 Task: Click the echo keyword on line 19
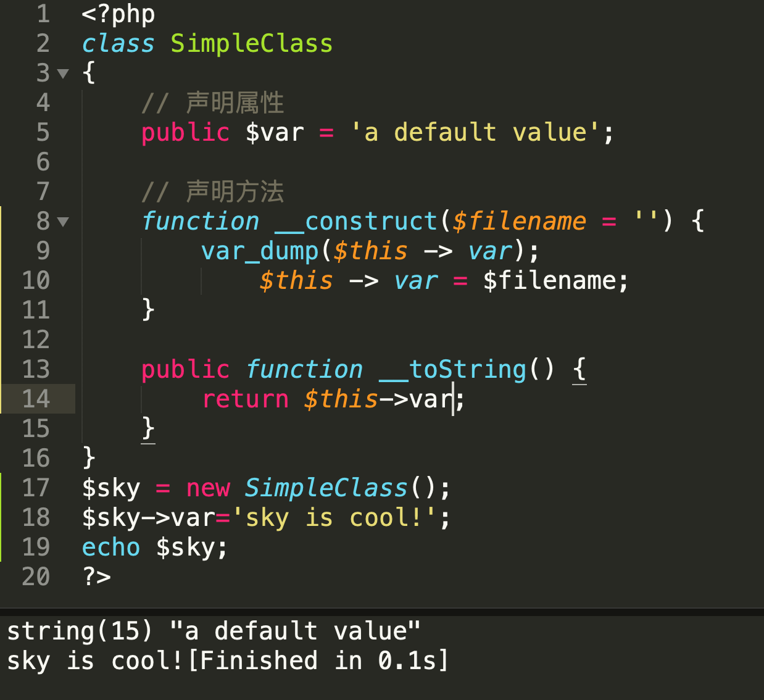click(111, 548)
